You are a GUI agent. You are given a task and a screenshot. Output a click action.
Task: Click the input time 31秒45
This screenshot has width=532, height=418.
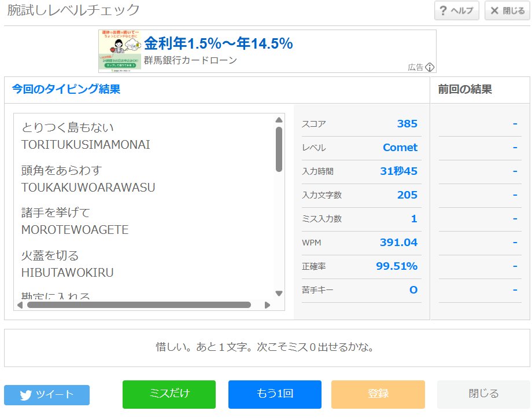[x=398, y=171]
